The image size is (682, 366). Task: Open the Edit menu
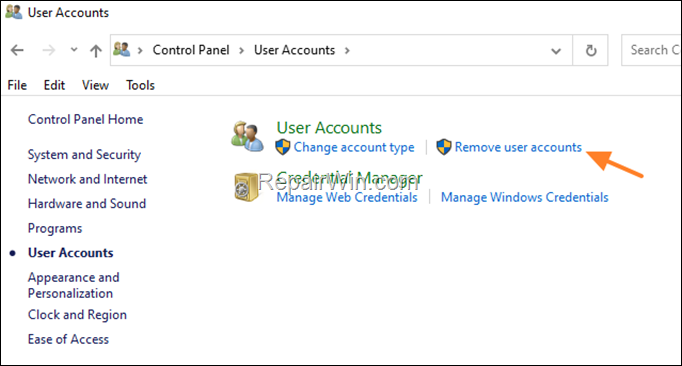54,85
